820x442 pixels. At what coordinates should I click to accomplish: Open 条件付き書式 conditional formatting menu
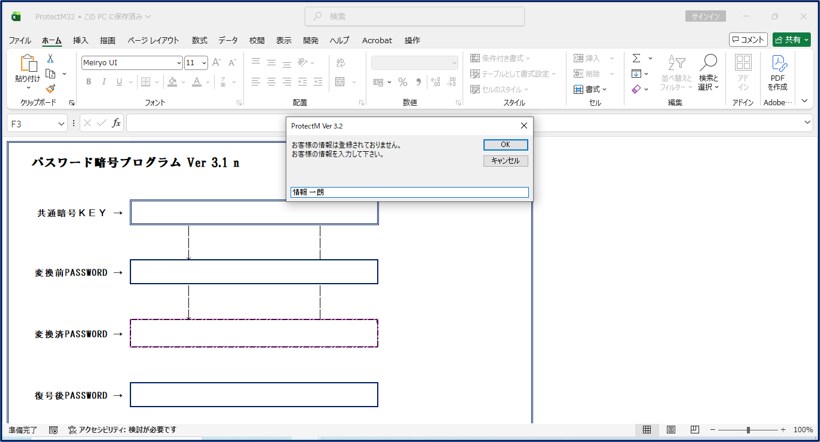(x=500, y=58)
